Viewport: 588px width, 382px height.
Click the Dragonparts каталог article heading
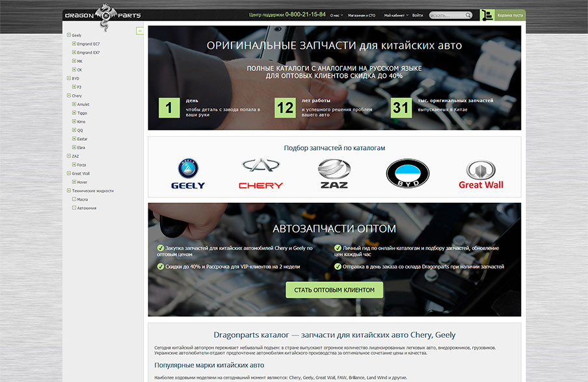click(334, 335)
